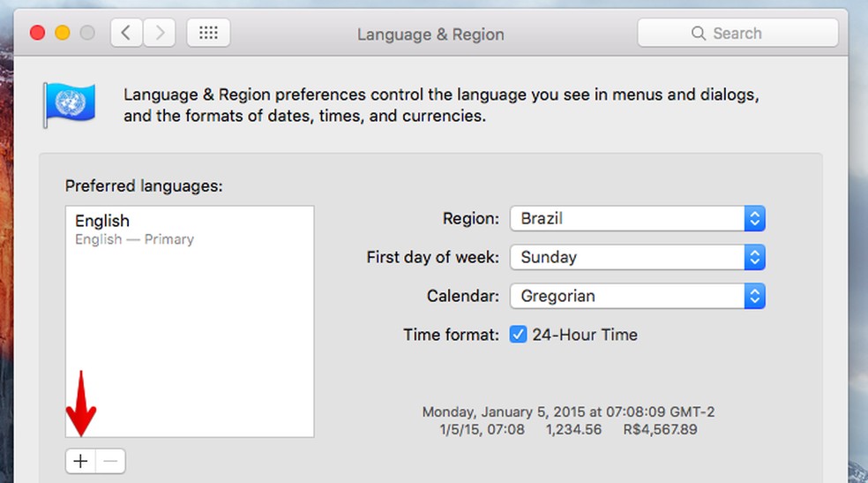The image size is (868, 483).
Task: Click the magnifying glass search icon
Action: (699, 34)
